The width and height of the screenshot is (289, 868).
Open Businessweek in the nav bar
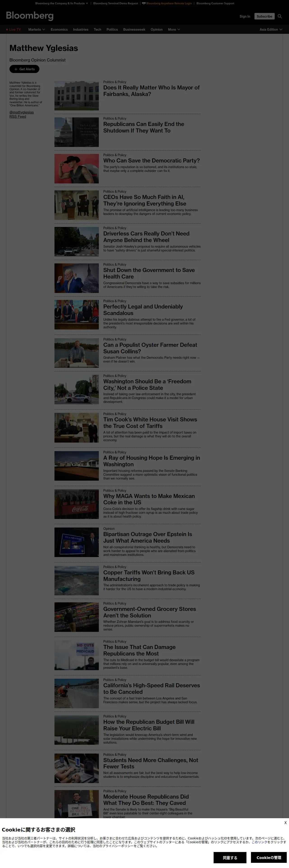tap(134, 30)
